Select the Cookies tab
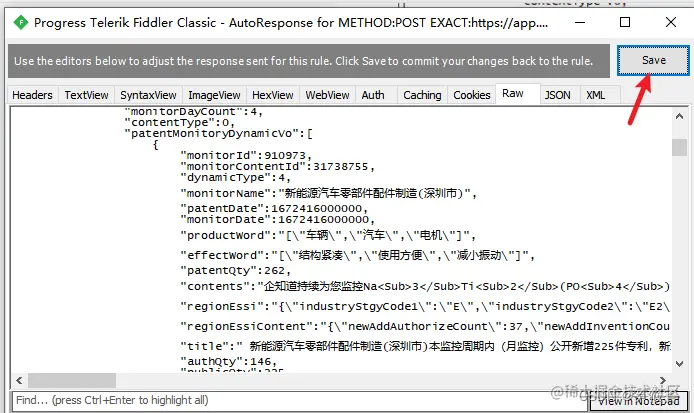 (472, 95)
